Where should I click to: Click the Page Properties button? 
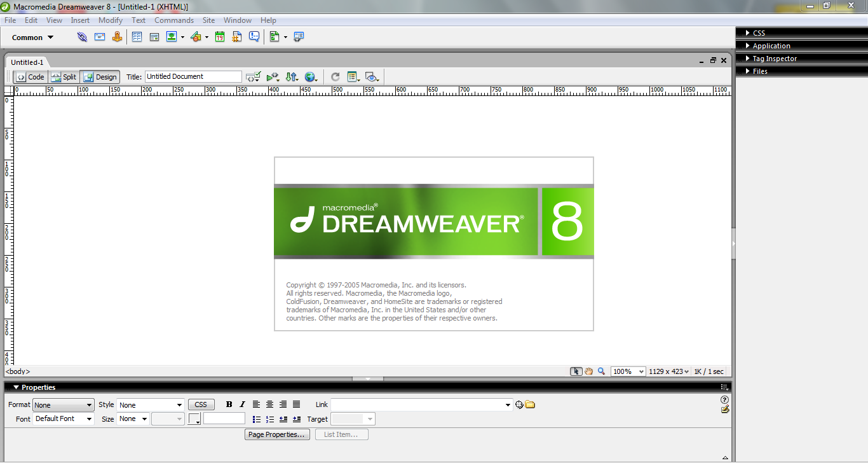277,434
